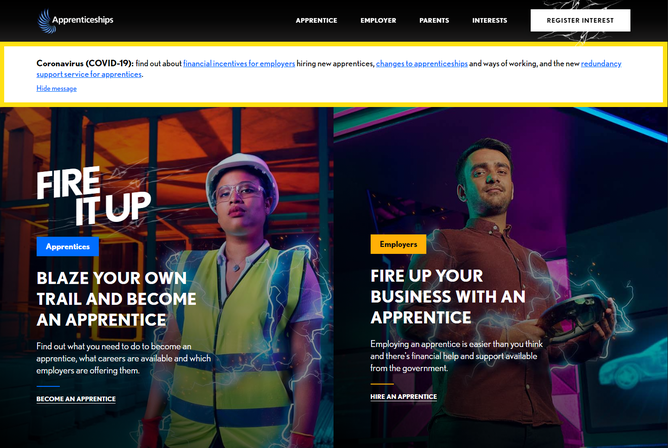Follow the Become an Apprentice link
The image size is (668, 448).
click(76, 399)
